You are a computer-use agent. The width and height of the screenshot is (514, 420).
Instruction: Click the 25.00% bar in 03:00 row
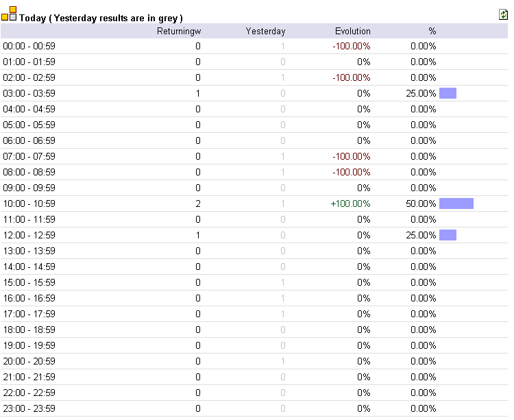[x=448, y=93]
